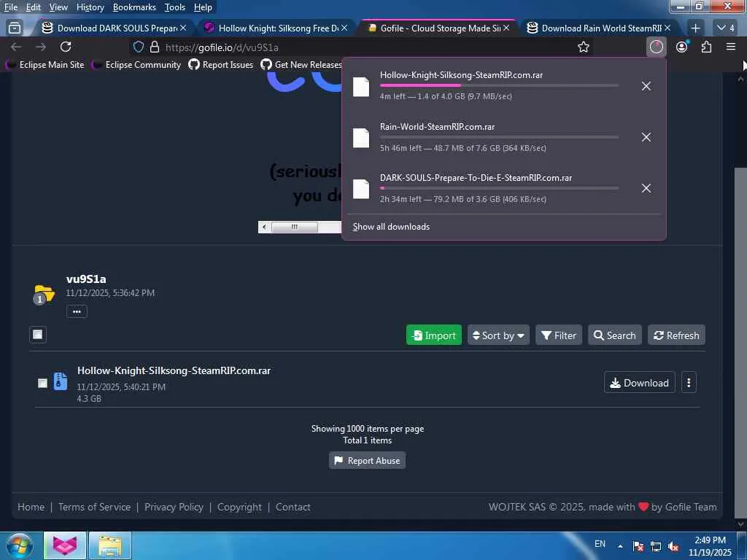
Task: Open the vu9S1a folder options ellipsis
Action: tap(77, 311)
